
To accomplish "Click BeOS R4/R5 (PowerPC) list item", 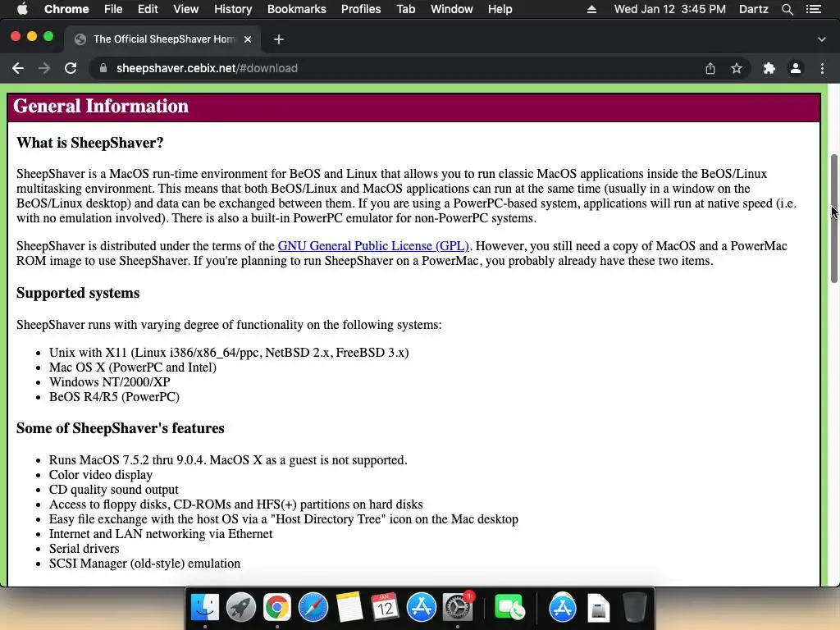I will (114, 397).
